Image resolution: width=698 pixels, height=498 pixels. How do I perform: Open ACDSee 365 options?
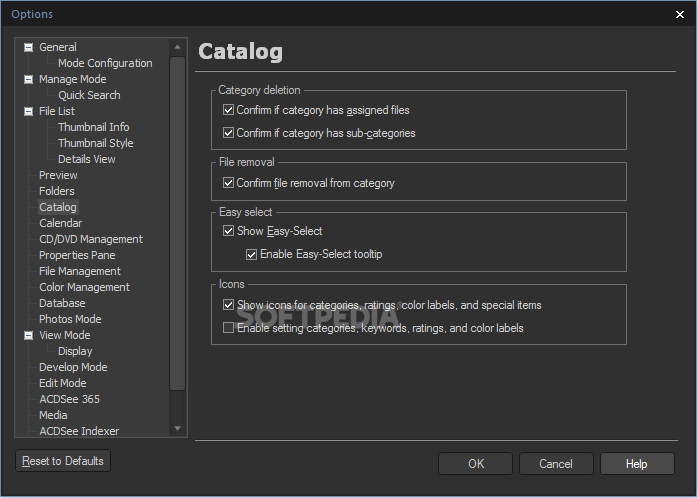(x=69, y=399)
